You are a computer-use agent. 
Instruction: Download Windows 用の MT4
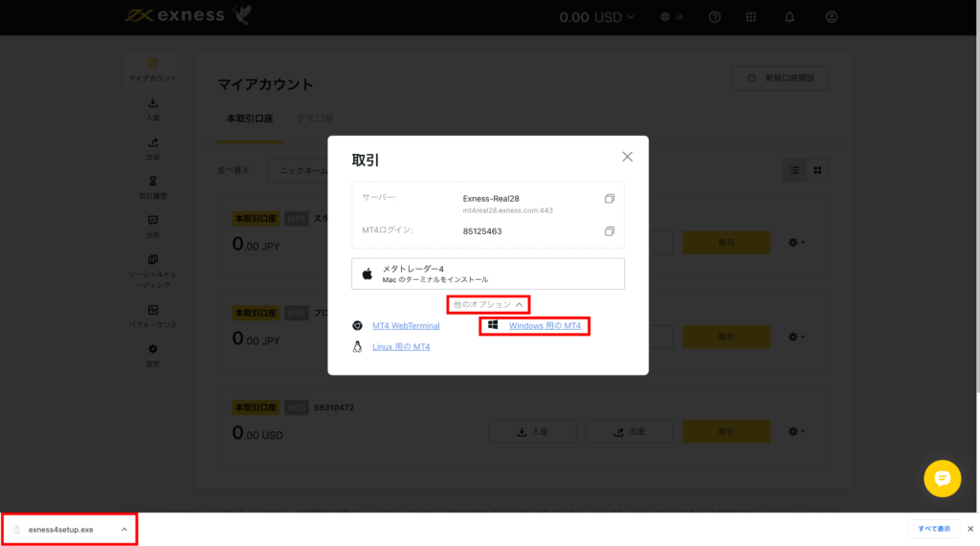coord(545,325)
